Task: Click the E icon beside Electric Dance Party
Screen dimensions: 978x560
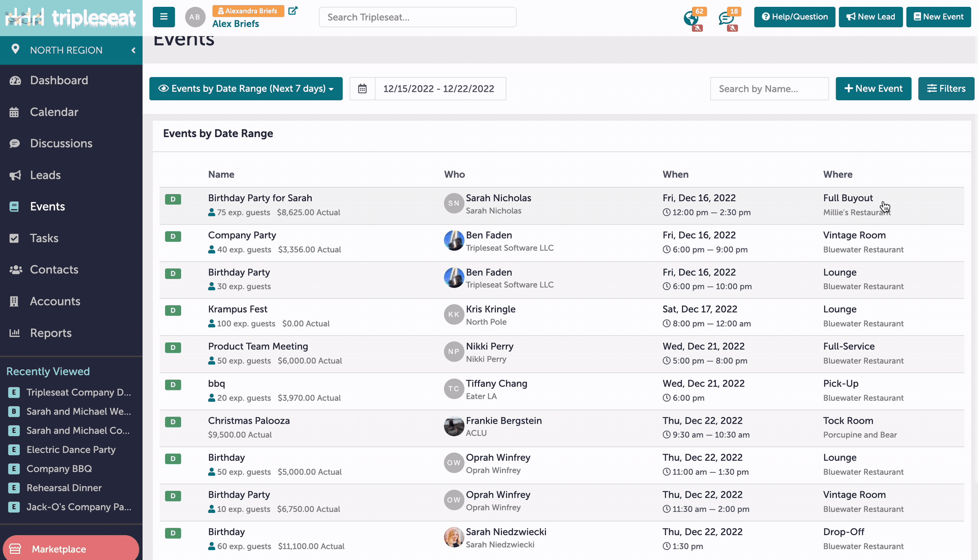Action: tap(14, 450)
